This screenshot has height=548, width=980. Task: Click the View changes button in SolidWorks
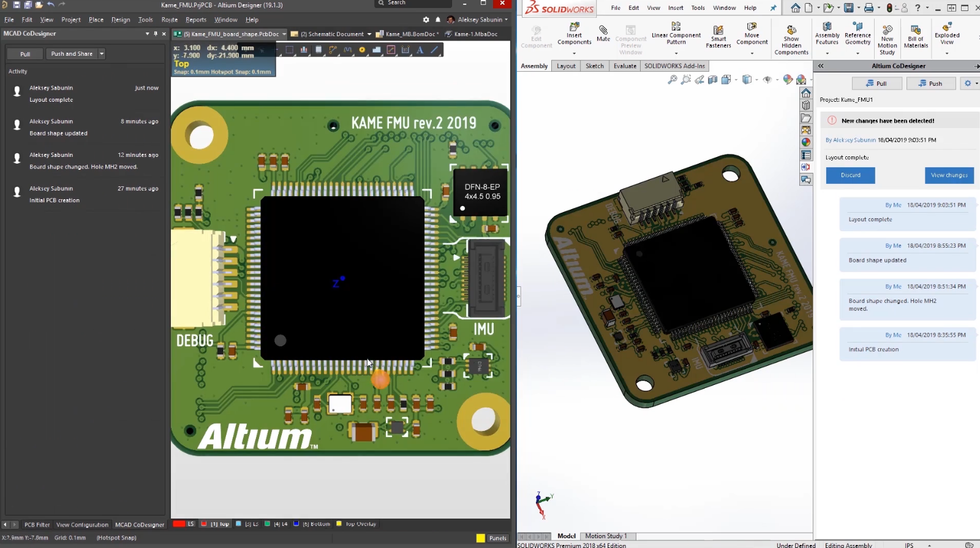point(949,175)
